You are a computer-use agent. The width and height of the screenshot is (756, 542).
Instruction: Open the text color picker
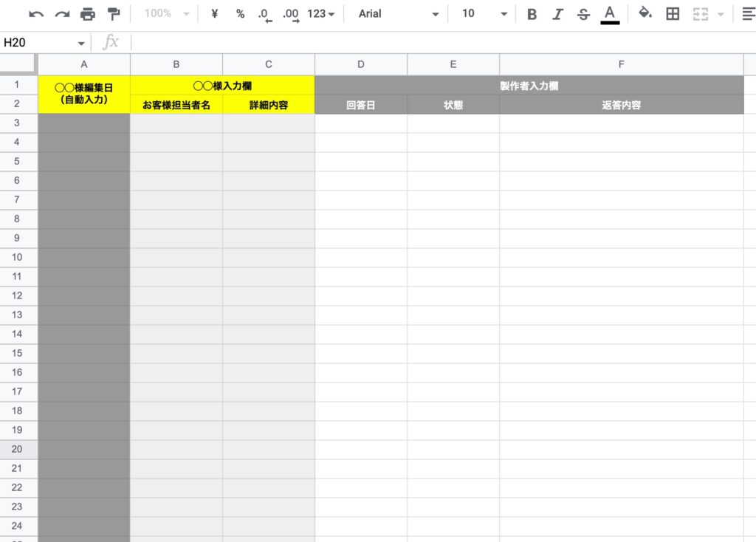click(610, 14)
